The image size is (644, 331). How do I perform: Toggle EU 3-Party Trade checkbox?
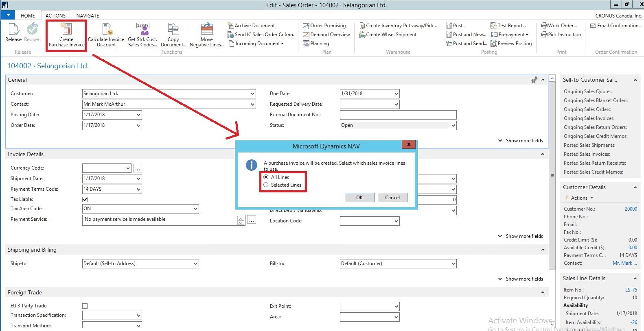(85, 306)
